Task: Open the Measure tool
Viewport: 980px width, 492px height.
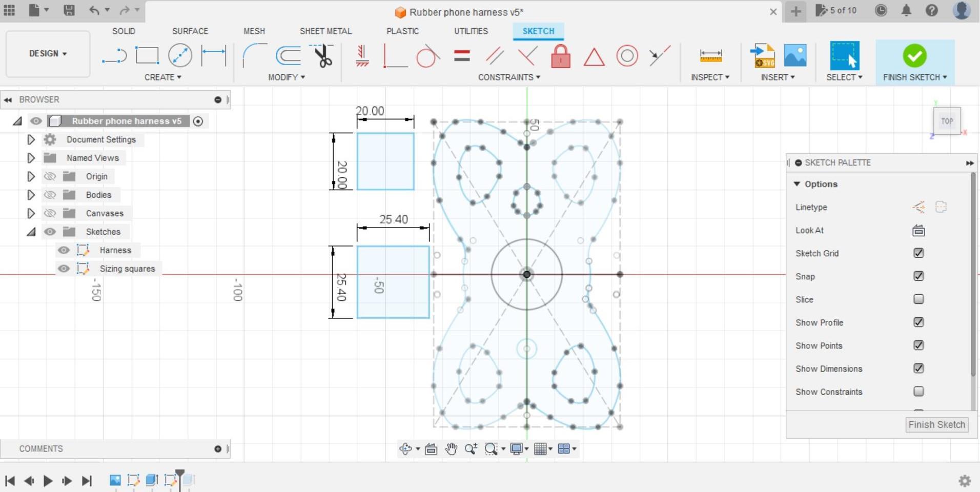Action: pos(711,55)
